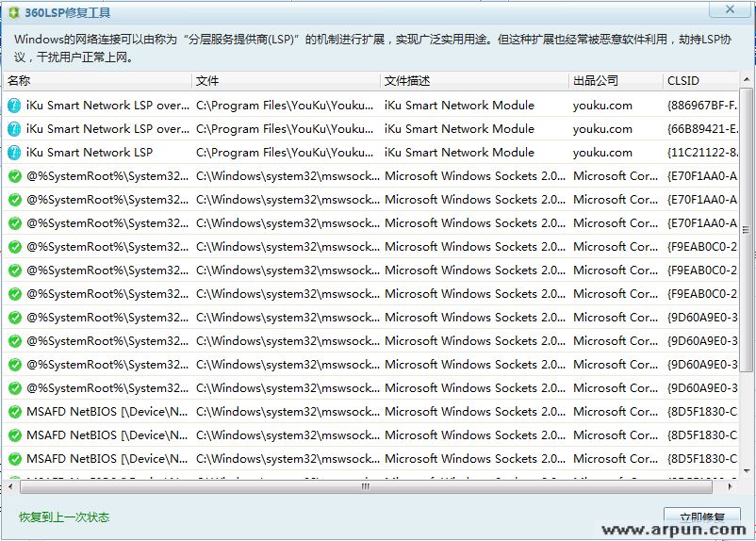This screenshot has height=541, width=756.
Task: Select the CLSID cell '{66B89421-E.'
Action: [x=702, y=129]
